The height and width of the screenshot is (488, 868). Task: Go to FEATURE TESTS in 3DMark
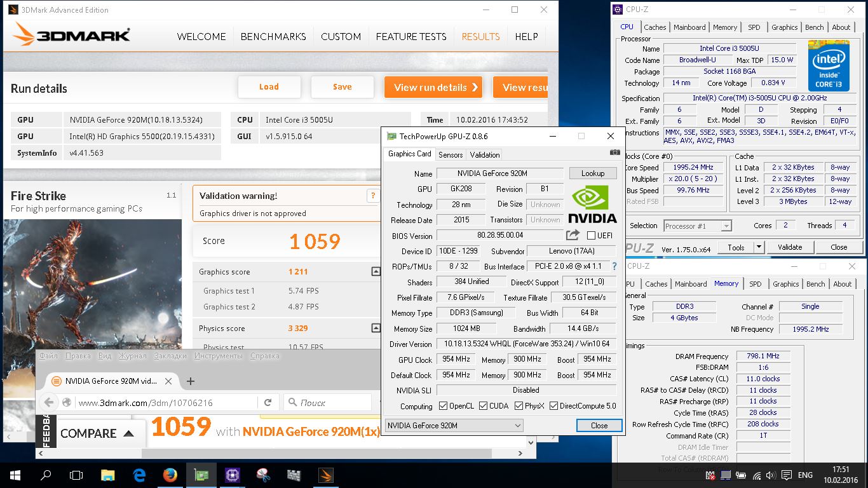[411, 36]
